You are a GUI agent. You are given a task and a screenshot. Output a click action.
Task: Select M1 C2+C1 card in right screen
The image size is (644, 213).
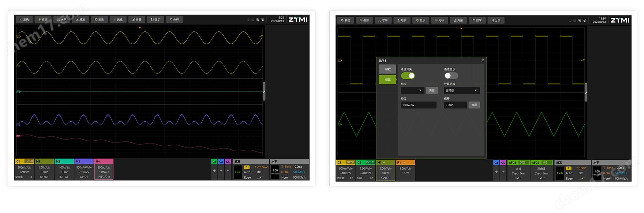click(386, 170)
